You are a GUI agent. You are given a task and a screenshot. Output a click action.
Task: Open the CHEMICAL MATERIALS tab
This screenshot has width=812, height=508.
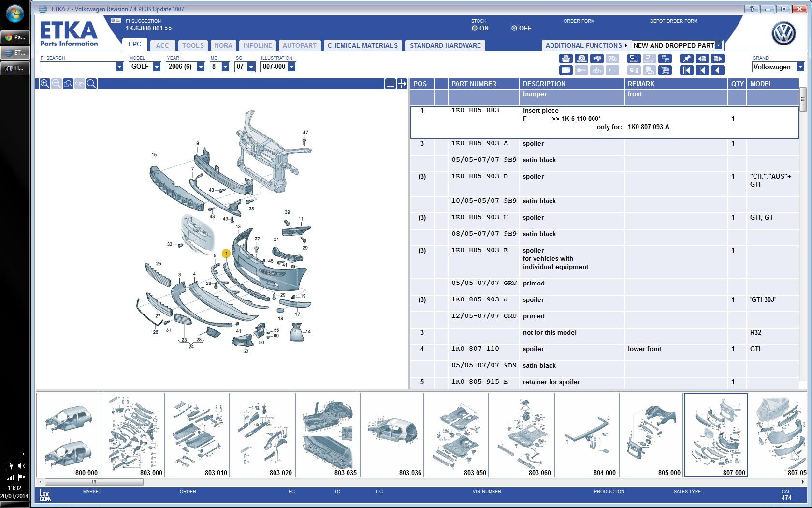362,45
